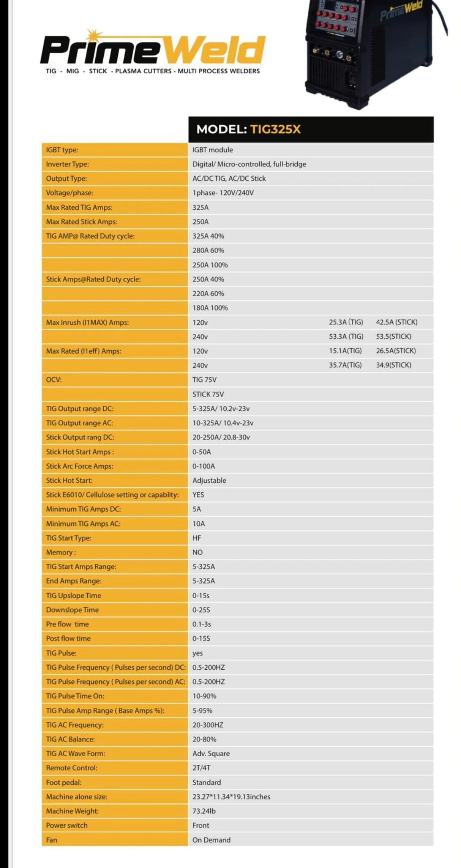
Task: Click the Inverter Type value text
Action: click(249, 164)
